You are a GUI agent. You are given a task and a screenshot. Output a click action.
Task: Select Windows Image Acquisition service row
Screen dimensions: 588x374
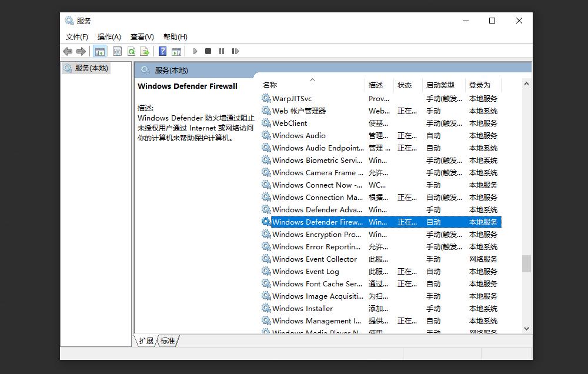[382, 296]
